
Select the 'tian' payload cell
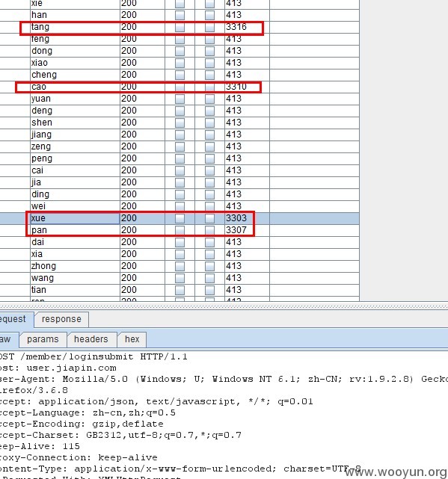point(75,290)
